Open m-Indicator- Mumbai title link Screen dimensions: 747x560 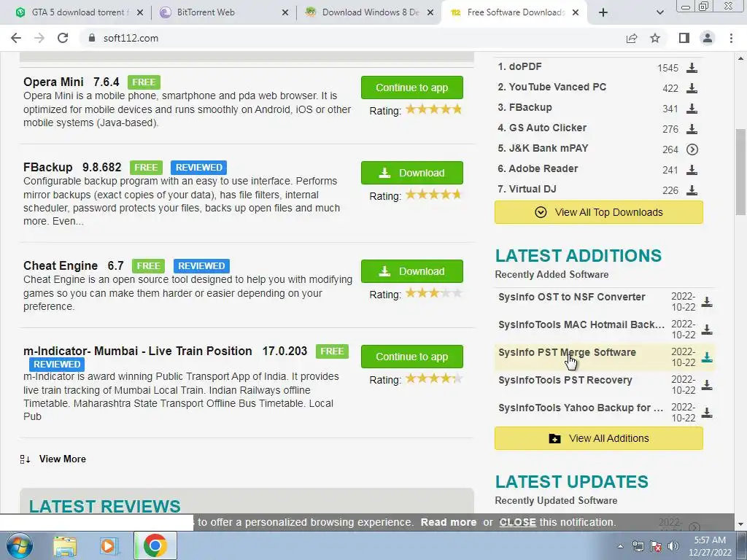[x=138, y=351]
